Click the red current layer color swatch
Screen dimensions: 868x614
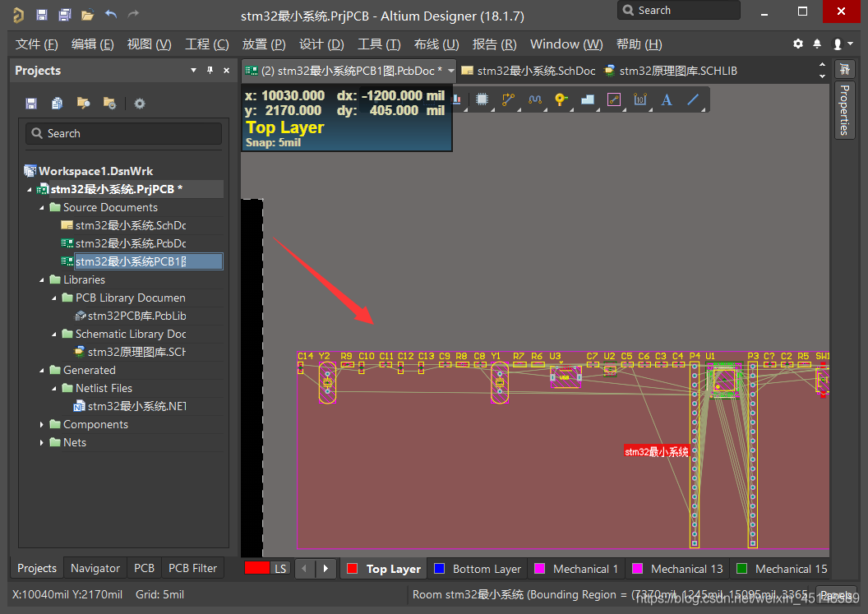coord(257,568)
